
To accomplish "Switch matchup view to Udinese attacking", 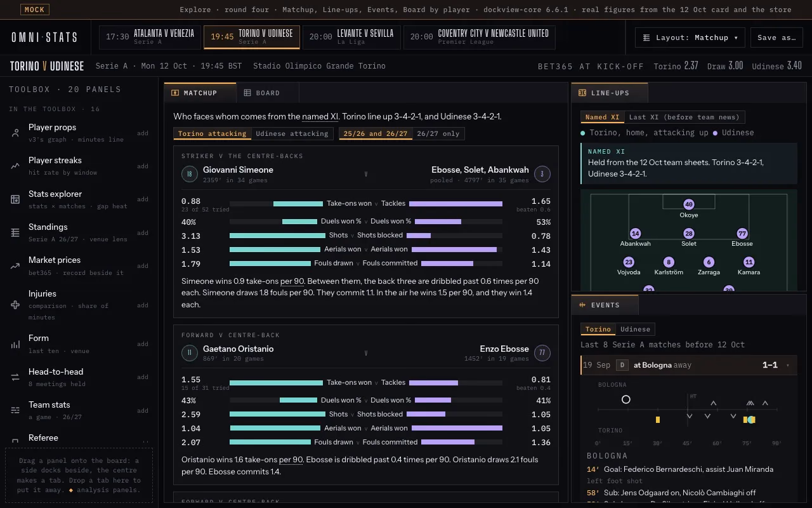I will [x=292, y=134].
